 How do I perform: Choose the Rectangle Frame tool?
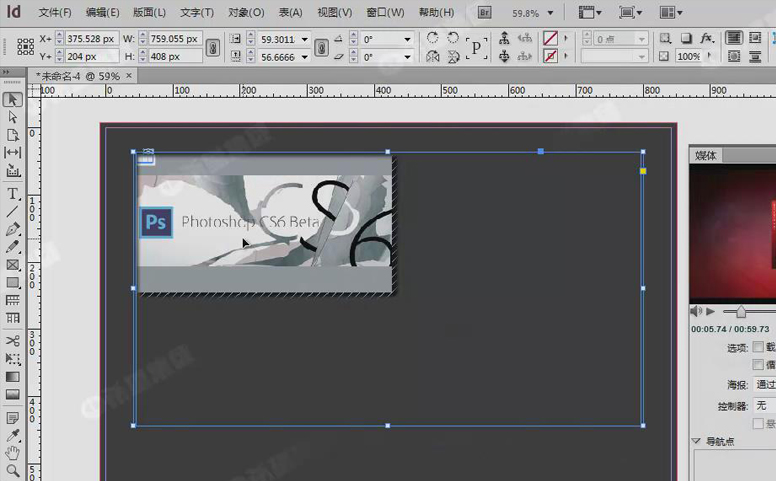13,265
